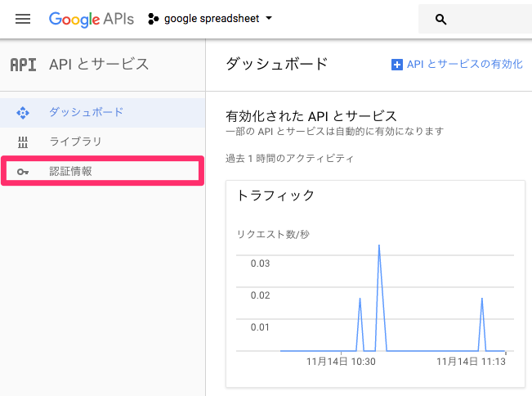Click the ライブラリ grid icon
532x396 pixels.
[23, 142]
